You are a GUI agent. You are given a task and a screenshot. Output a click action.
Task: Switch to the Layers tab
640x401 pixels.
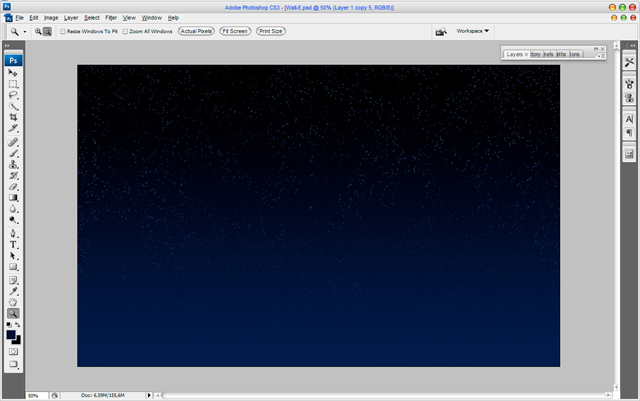pyautogui.click(x=517, y=54)
